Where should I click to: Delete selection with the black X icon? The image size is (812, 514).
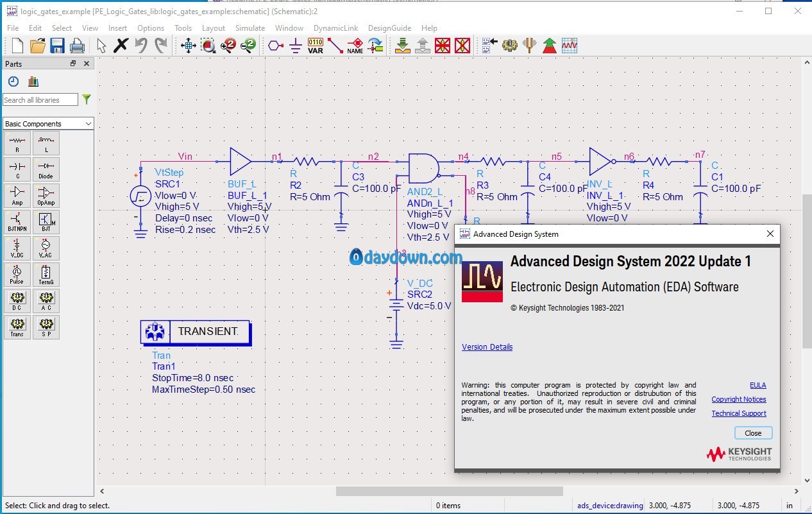tap(121, 46)
